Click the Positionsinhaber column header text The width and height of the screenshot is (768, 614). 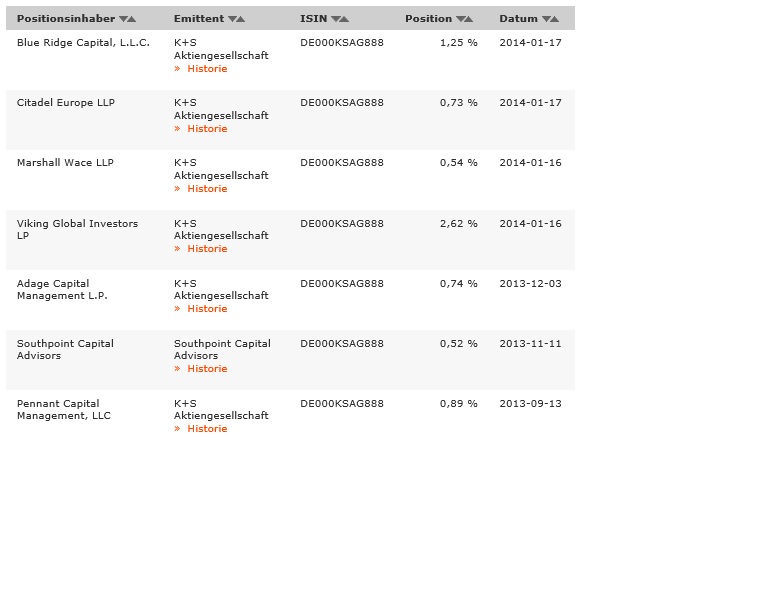point(66,19)
